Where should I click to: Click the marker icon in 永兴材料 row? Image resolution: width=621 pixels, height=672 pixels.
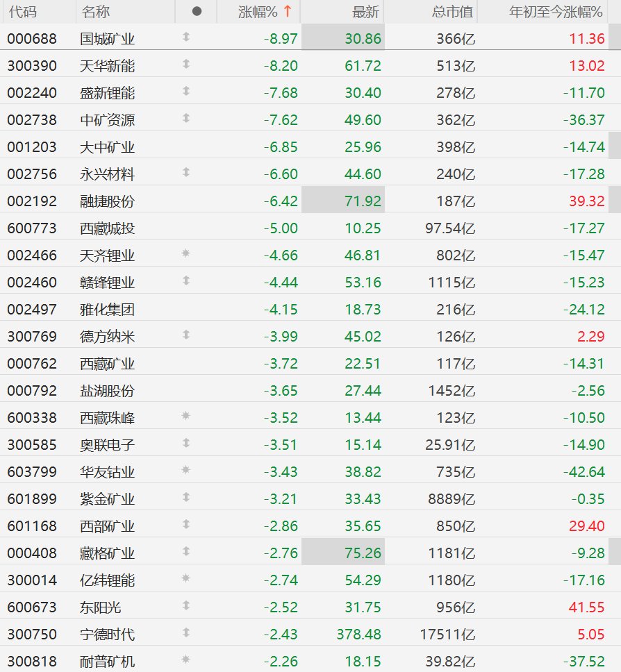pyautogui.click(x=186, y=172)
